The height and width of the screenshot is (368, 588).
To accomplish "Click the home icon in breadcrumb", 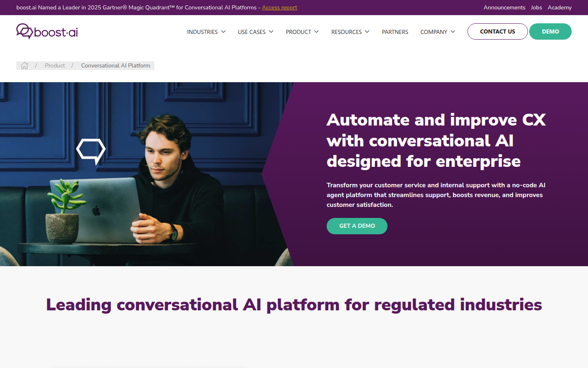I will tap(24, 65).
